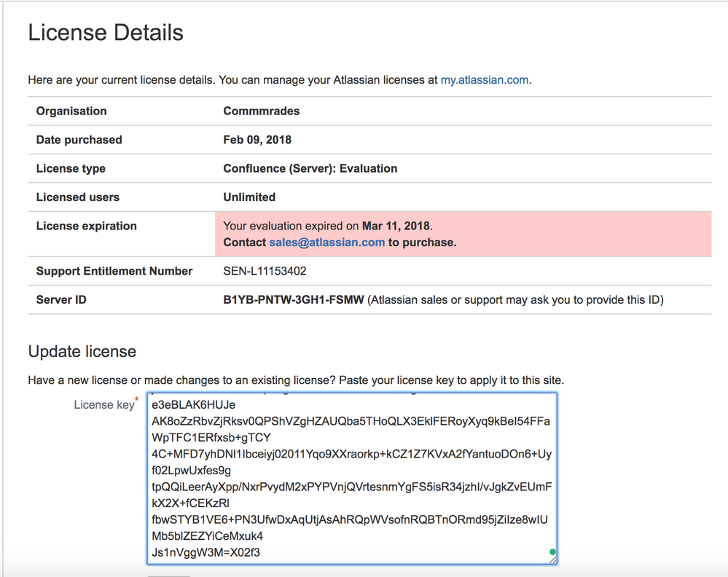The image size is (728, 577).
Task: Click the textarea resize handle corner
Action: (552, 560)
